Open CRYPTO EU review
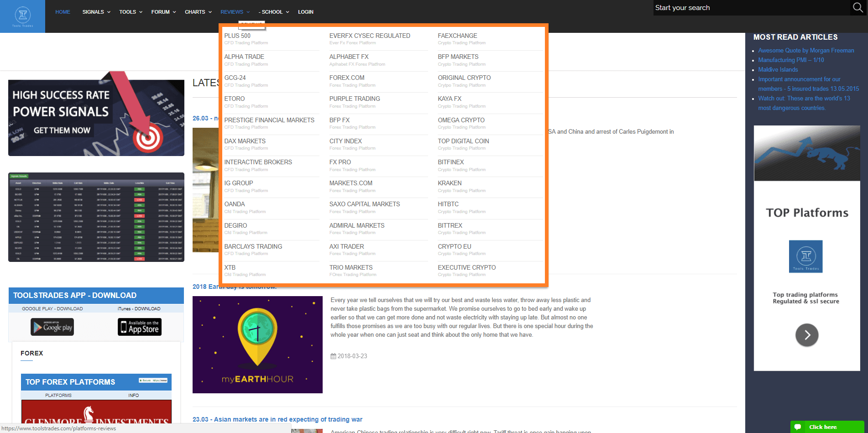Image resolution: width=868 pixels, height=433 pixels. 455,246
